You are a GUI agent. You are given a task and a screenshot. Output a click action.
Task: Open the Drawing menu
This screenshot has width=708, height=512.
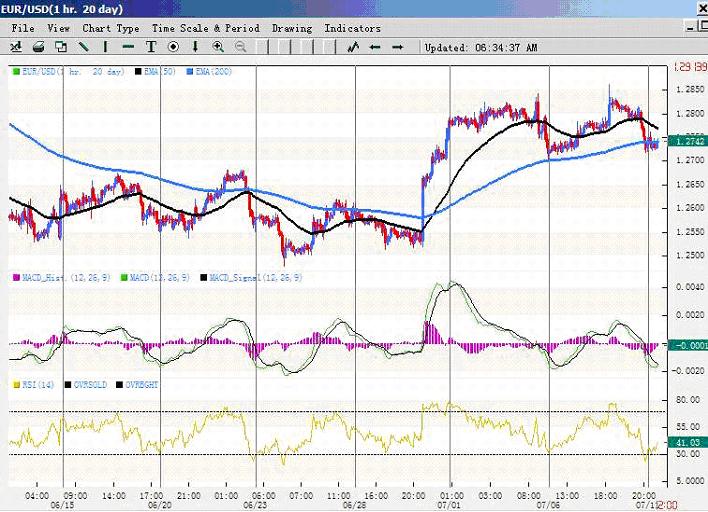tap(292, 28)
